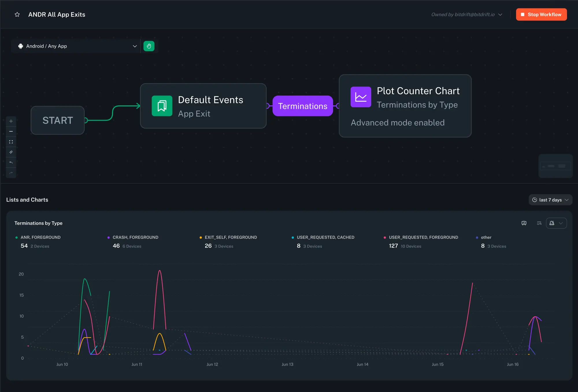Open the chart presentation view icon

pos(524,223)
